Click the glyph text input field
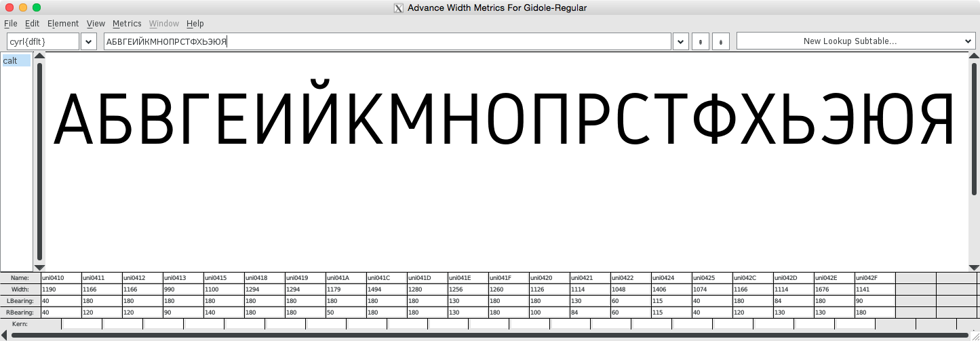This screenshot has width=980, height=341. 387,41
